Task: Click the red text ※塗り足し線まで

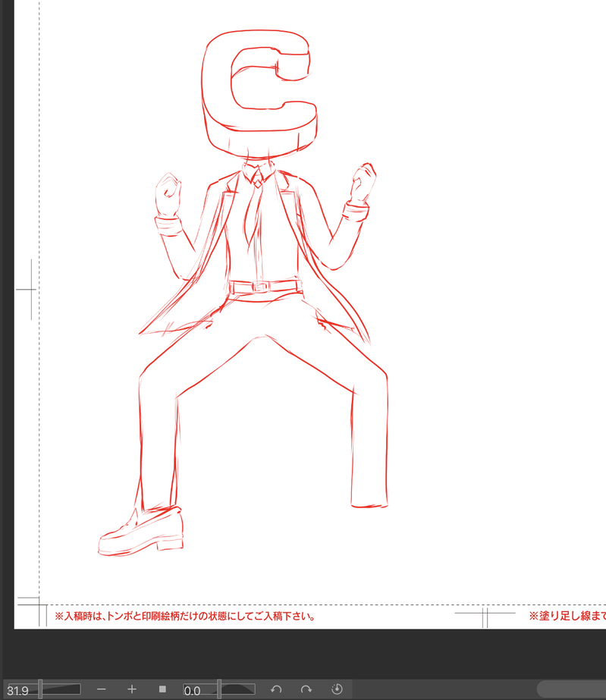Action: coord(567,616)
